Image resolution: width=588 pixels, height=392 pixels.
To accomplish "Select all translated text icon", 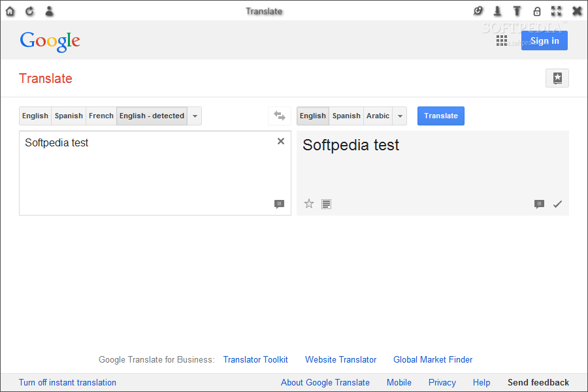I will pyautogui.click(x=326, y=204).
